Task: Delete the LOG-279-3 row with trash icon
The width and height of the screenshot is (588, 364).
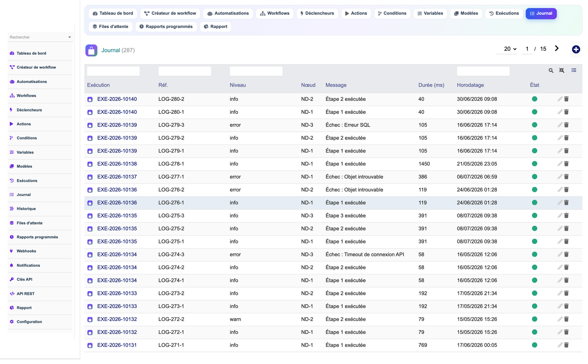Action: (566, 125)
